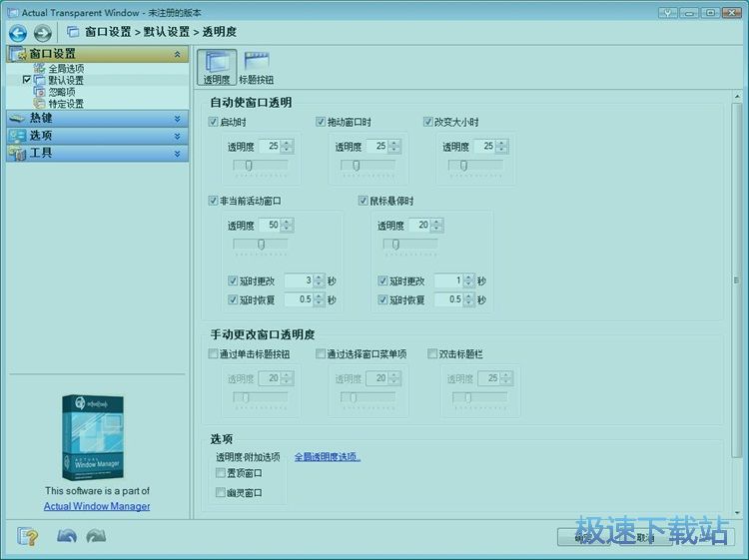The height and width of the screenshot is (560, 749).
Task: Click the 热键 keyboard icon
Action: 17,119
